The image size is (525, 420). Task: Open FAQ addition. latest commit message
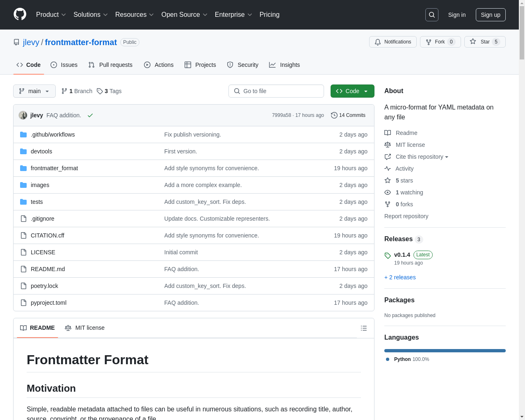tap(64, 115)
